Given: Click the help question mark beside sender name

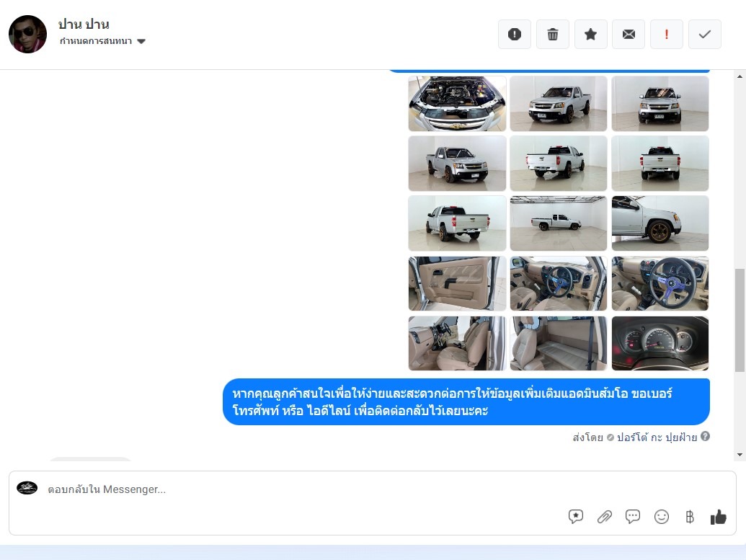Looking at the screenshot, I should coord(705,436).
